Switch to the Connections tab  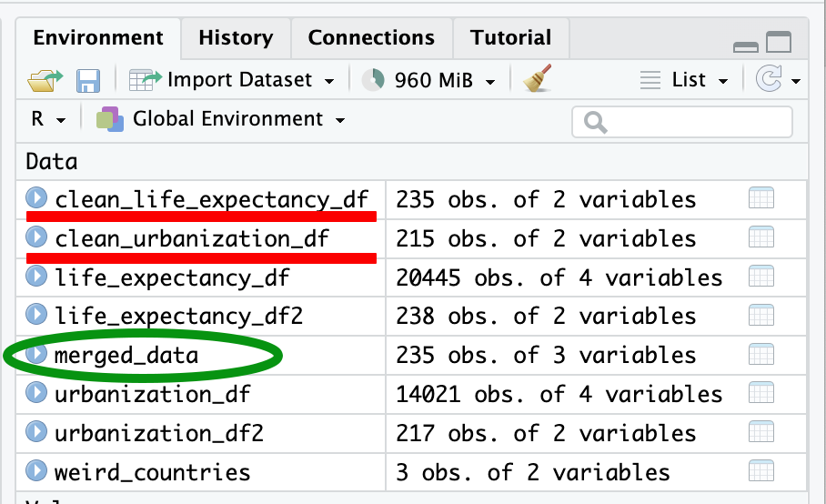coord(371,38)
